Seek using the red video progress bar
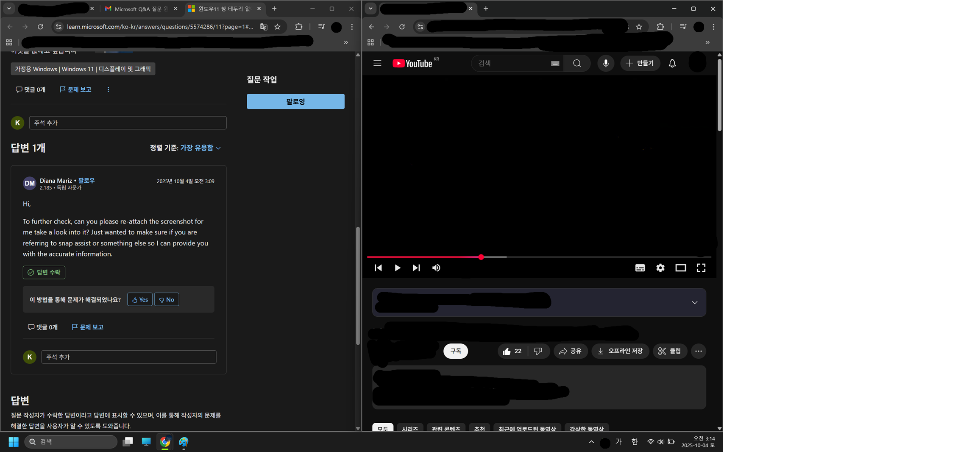This screenshot has height=452, width=980. click(539, 257)
